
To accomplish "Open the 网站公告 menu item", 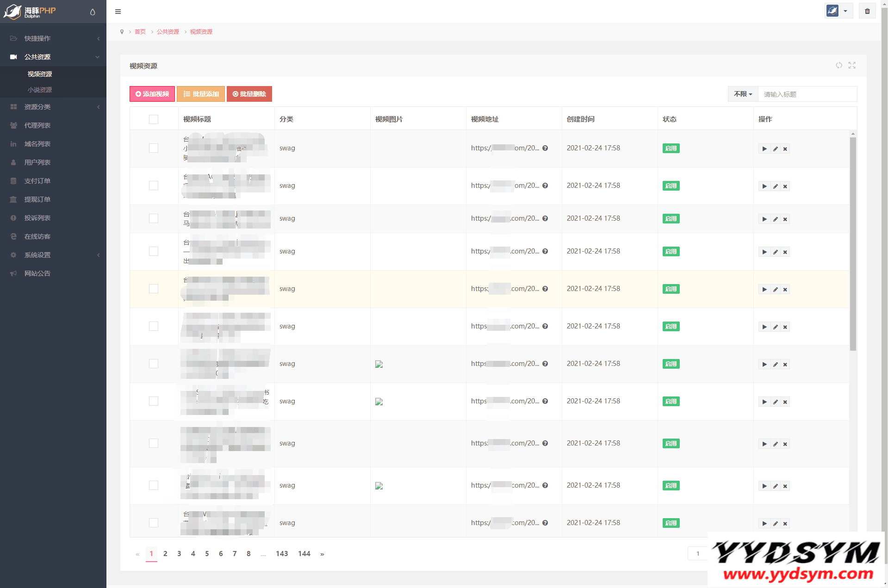I will tap(37, 273).
